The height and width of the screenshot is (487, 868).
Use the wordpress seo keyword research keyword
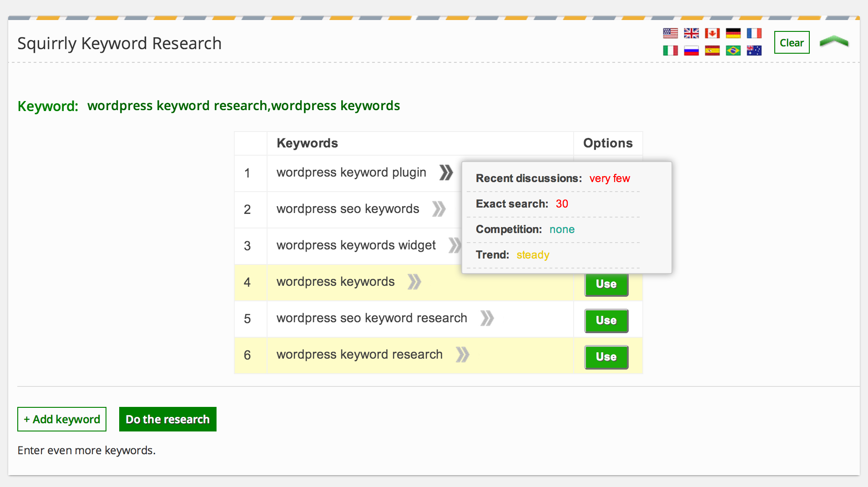point(606,321)
